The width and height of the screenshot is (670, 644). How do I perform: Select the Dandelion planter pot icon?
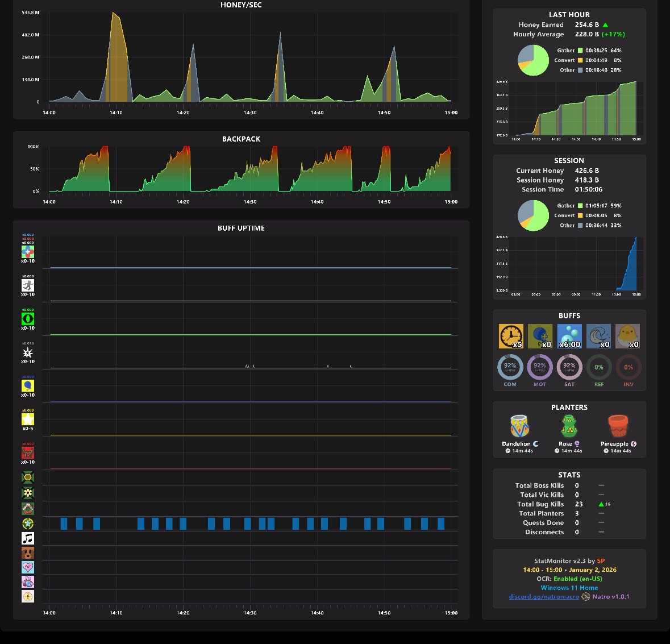tap(520, 426)
